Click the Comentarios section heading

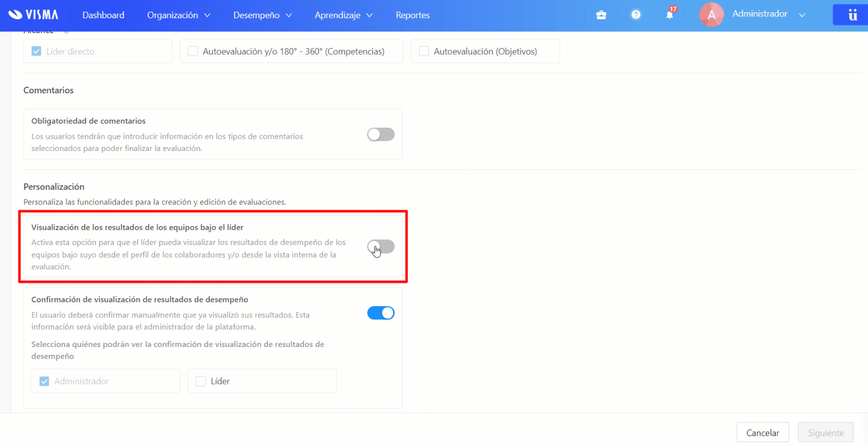click(48, 90)
